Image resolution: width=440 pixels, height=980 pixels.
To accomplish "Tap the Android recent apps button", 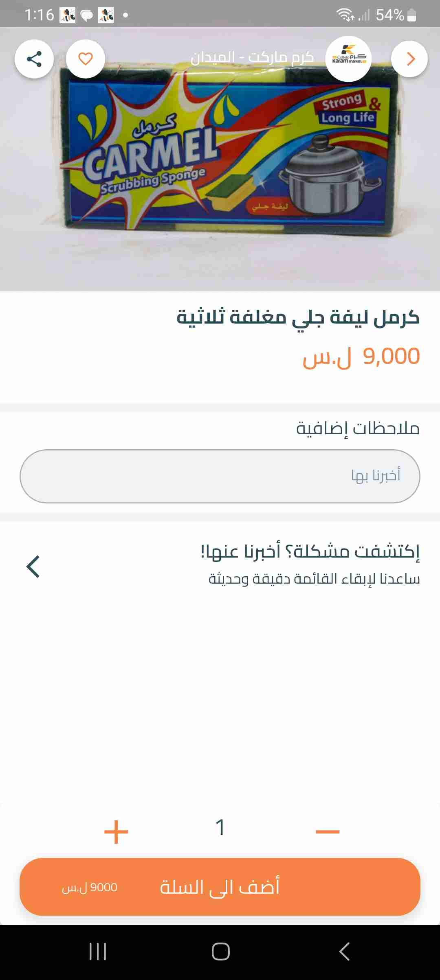I will point(98,952).
